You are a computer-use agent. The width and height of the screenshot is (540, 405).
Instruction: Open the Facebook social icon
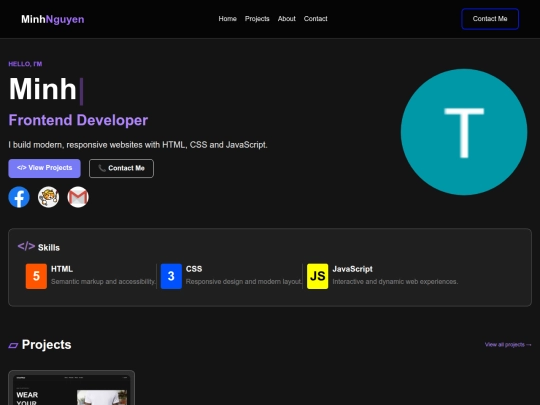tap(19, 197)
